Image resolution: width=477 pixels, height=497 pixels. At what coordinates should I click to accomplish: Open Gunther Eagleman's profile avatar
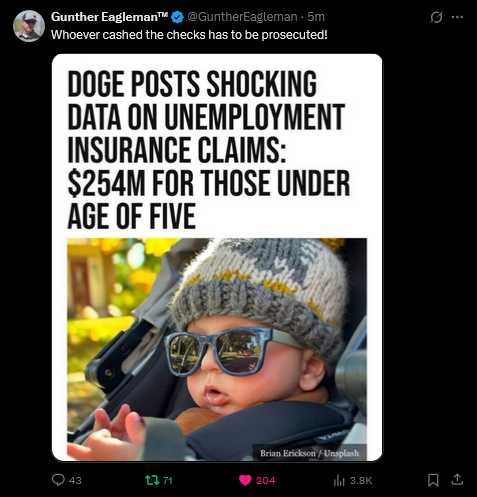pyautogui.click(x=29, y=26)
